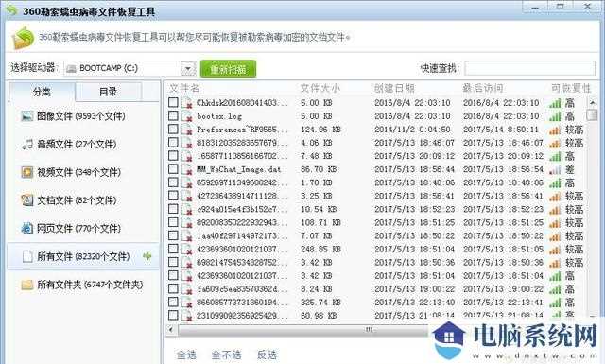The width and height of the screenshot is (605, 364).
Task: Click the 360 recovery tool logo icon
Action: point(23,38)
